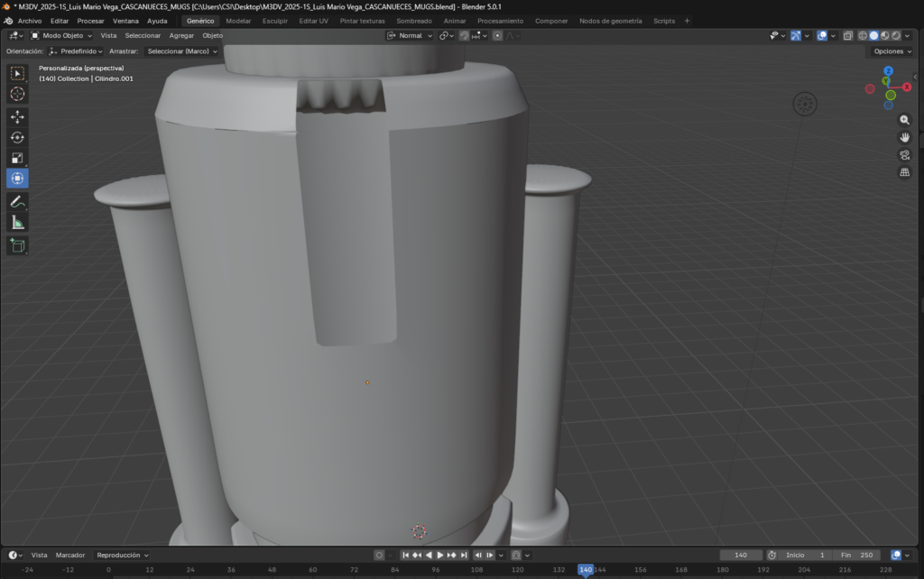Activate the Rotate tool
Viewport: 924px width, 579px height.
pyautogui.click(x=17, y=137)
